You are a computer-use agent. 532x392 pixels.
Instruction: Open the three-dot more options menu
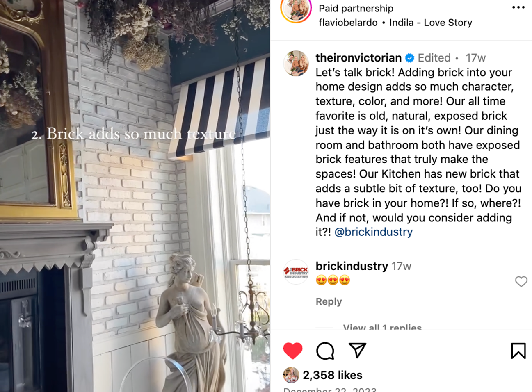(518, 8)
